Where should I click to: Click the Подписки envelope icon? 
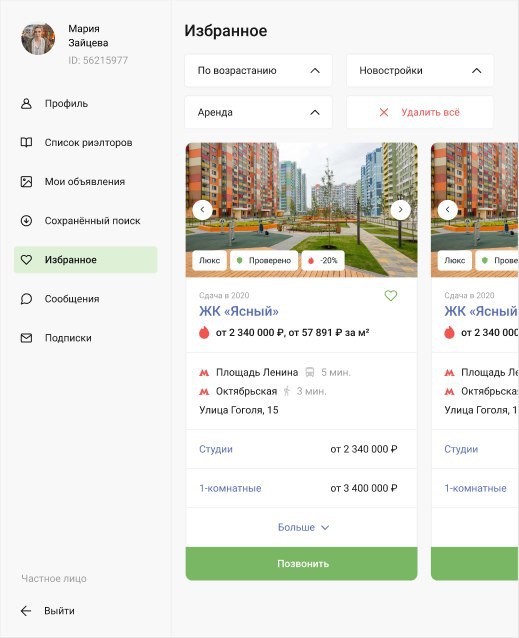[26, 338]
